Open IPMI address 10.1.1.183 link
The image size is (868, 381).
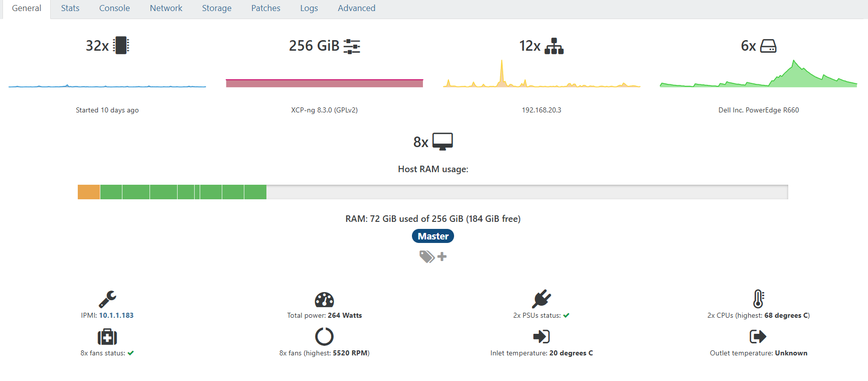[x=116, y=316]
